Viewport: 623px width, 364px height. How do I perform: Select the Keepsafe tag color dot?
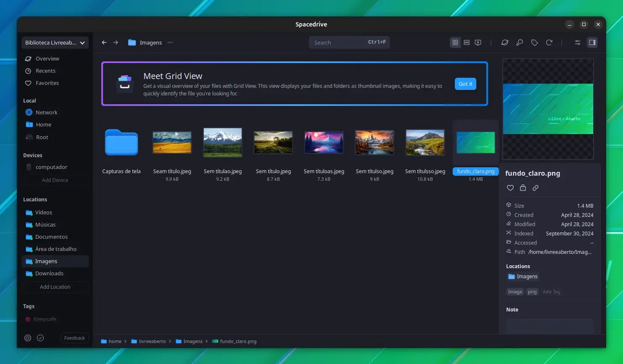pos(28,319)
